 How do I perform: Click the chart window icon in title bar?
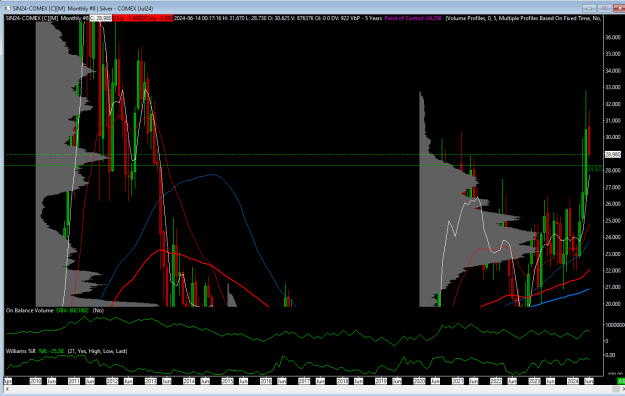[x=7, y=8]
